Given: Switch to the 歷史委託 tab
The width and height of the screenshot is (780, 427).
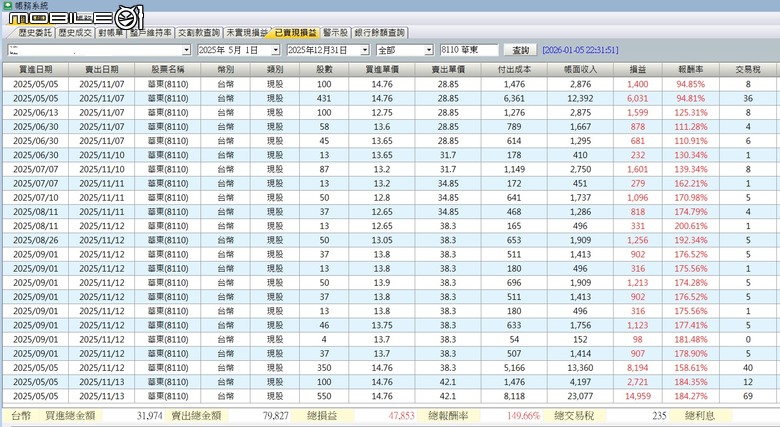Looking at the screenshot, I should pyautogui.click(x=34, y=33).
